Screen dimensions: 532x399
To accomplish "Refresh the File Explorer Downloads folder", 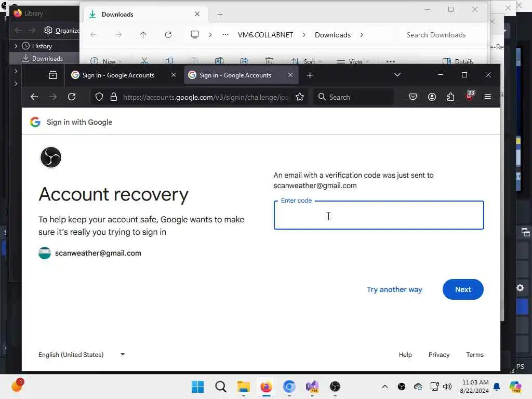I will (x=168, y=35).
